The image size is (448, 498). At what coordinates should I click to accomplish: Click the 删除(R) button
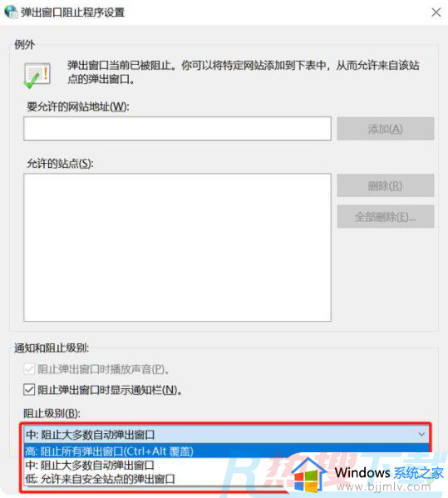pos(386,185)
